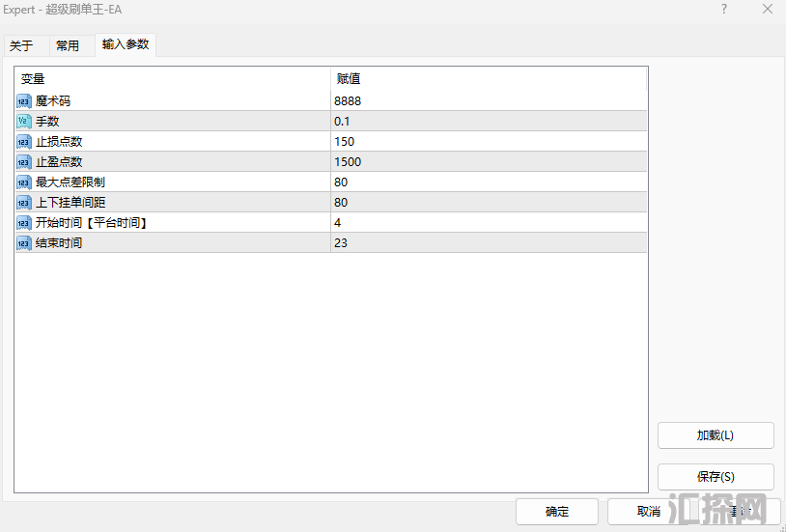Click the integer icon beside 止损点数
Screen dimensions: 786x532
pyautogui.click(x=24, y=141)
